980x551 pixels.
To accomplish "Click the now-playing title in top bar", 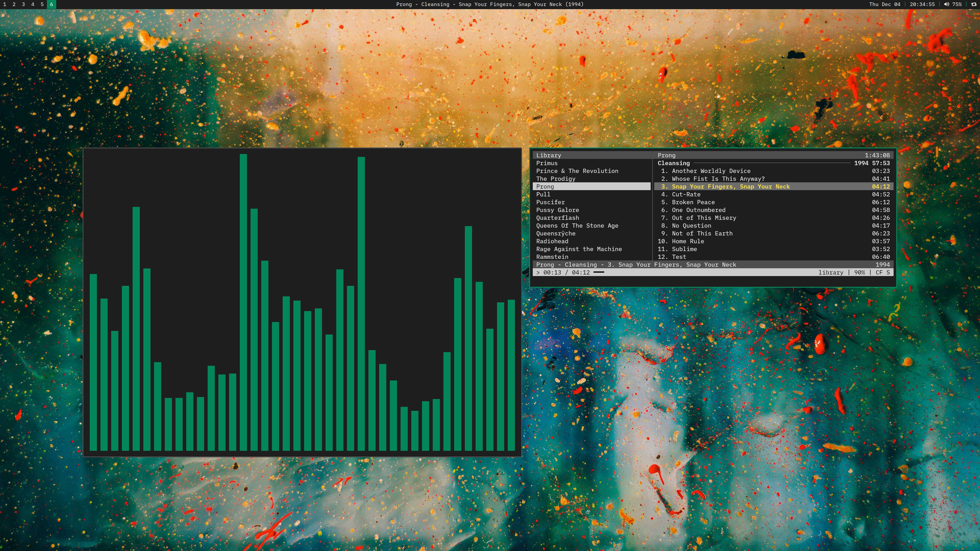I will pyautogui.click(x=490, y=4).
